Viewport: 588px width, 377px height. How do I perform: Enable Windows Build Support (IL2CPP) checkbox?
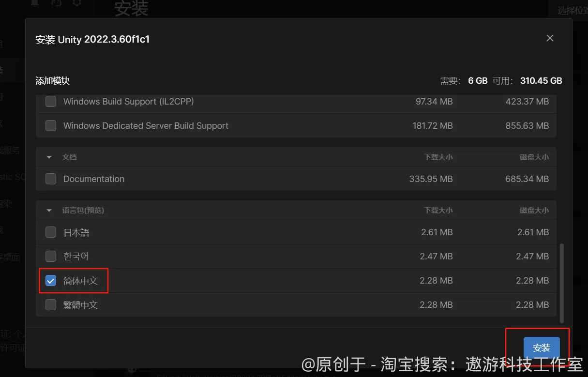tap(51, 102)
